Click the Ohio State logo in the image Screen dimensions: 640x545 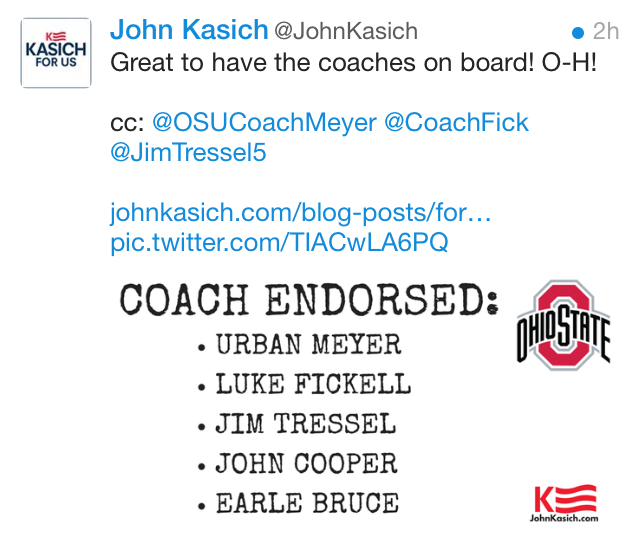[x=563, y=326]
